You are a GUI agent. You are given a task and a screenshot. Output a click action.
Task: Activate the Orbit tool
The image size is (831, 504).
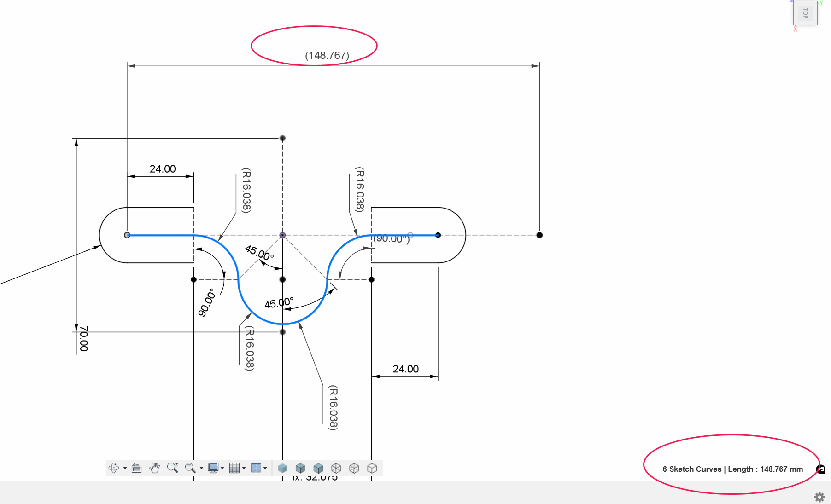[114, 468]
